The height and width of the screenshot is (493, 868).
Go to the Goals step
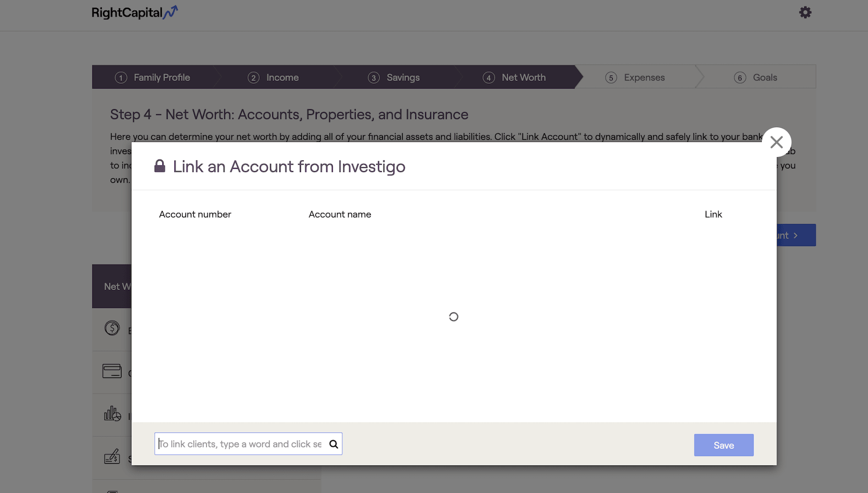pos(756,78)
